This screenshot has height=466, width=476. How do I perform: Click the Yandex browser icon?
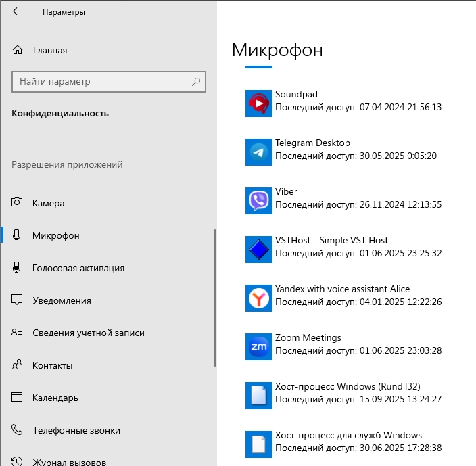(x=259, y=298)
